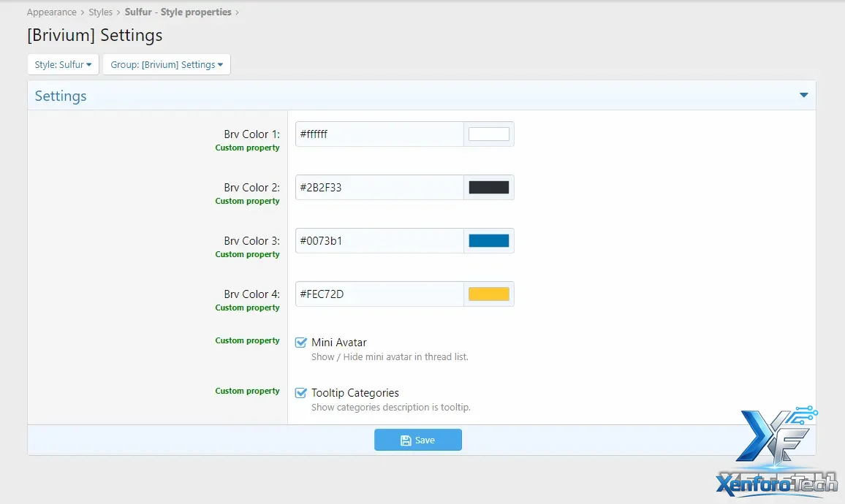Image resolution: width=845 pixels, height=504 pixels.
Task: Go to Styles in the breadcrumb
Action: pyautogui.click(x=101, y=12)
